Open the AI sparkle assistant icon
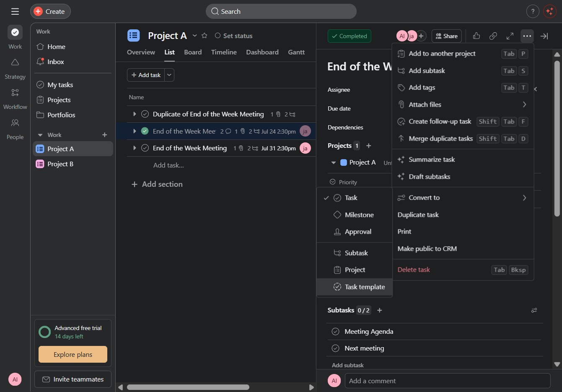562x392 pixels. [x=549, y=11]
